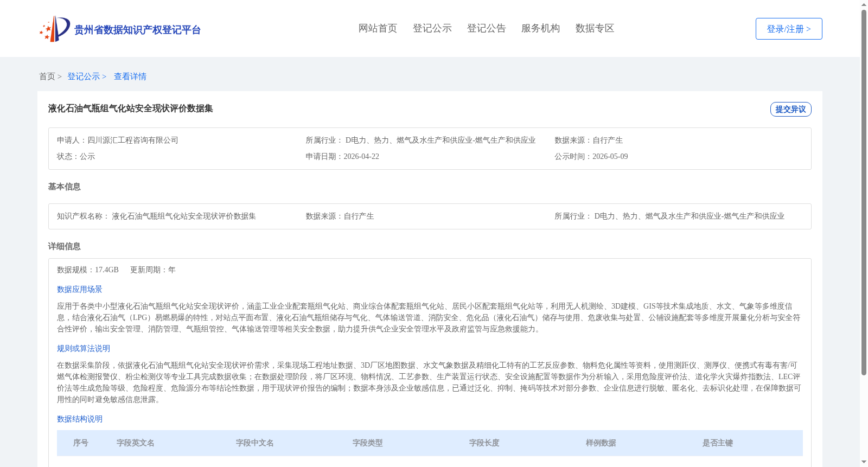The width and height of the screenshot is (868, 467).
Task: Click 字段中文名 column header
Action: pyautogui.click(x=255, y=443)
